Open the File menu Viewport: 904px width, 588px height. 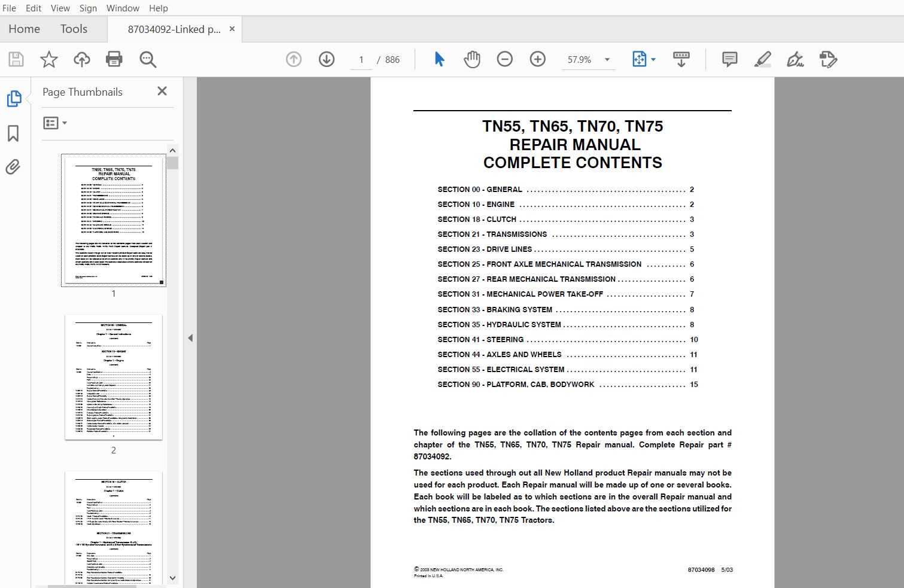10,8
